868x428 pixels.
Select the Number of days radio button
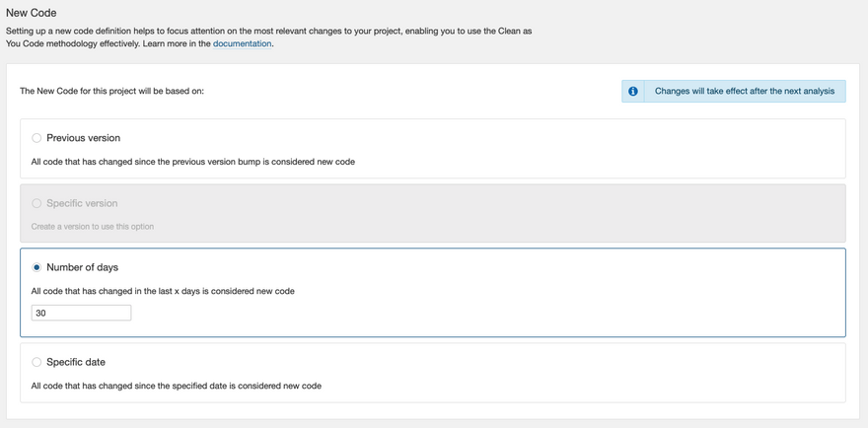[36, 267]
